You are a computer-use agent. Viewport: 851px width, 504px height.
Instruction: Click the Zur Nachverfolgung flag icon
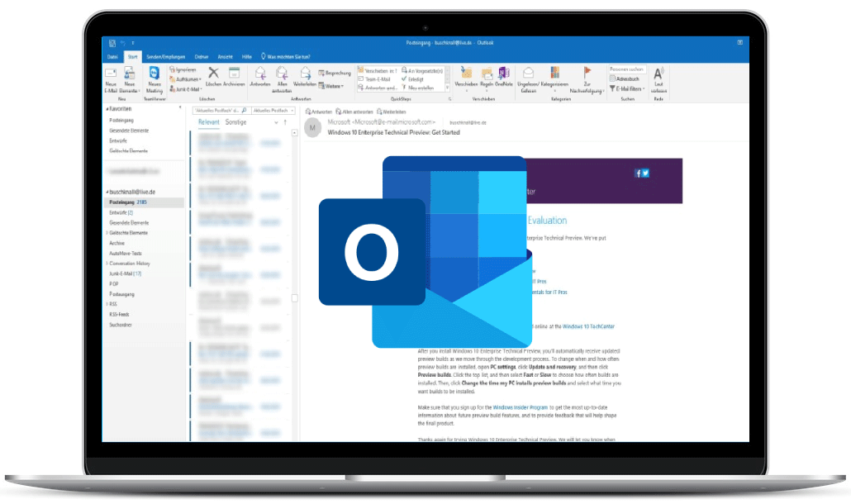tap(587, 72)
